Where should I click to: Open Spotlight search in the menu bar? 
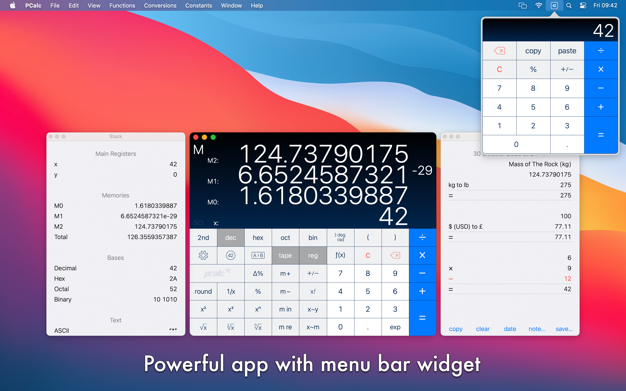tap(569, 6)
